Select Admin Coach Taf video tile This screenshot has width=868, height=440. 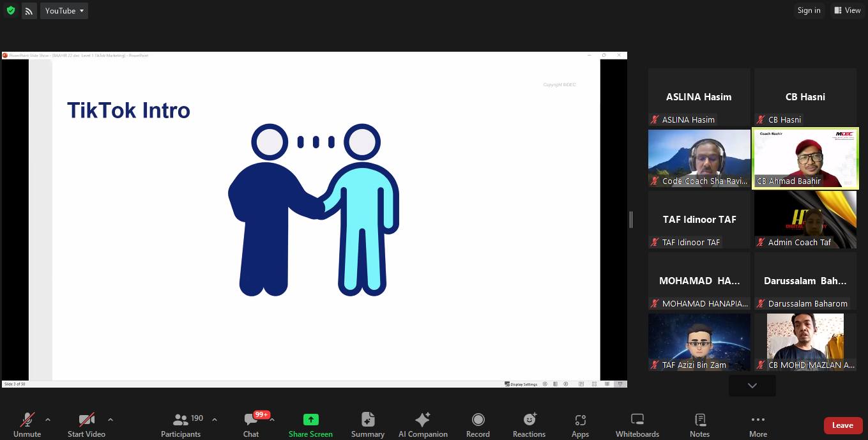805,220
